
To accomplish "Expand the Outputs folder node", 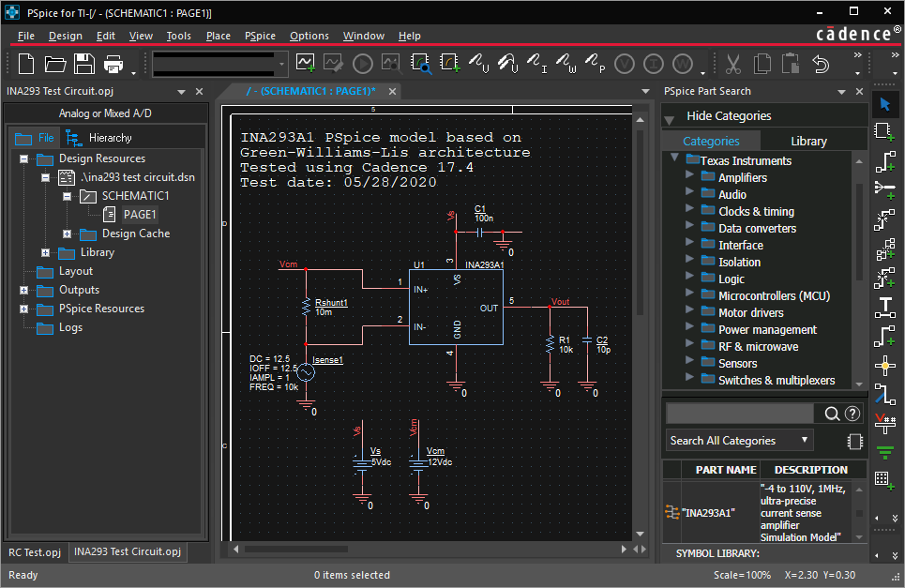I will point(23,290).
